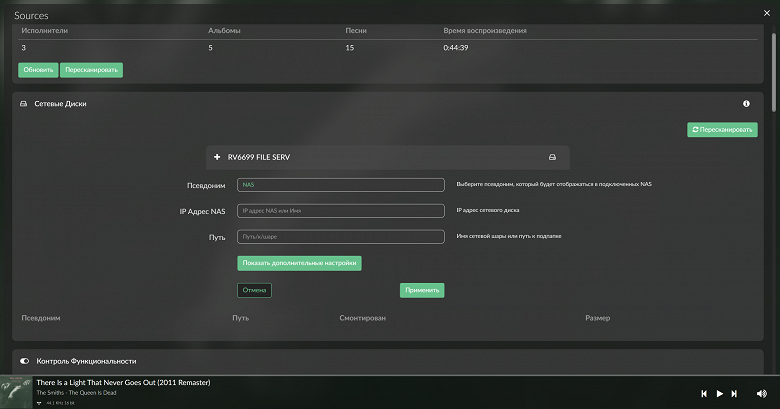Click the Отмена button

click(x=254, y=290)
